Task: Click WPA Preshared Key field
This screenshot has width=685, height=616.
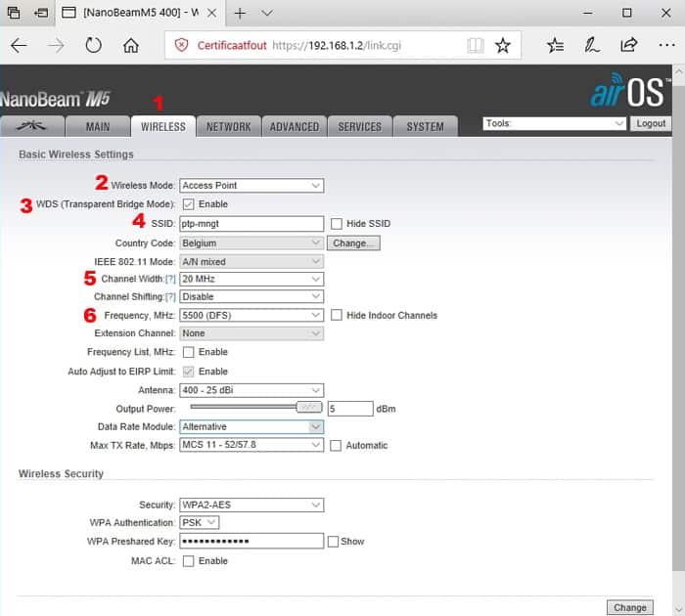Action: coord(251,541)
